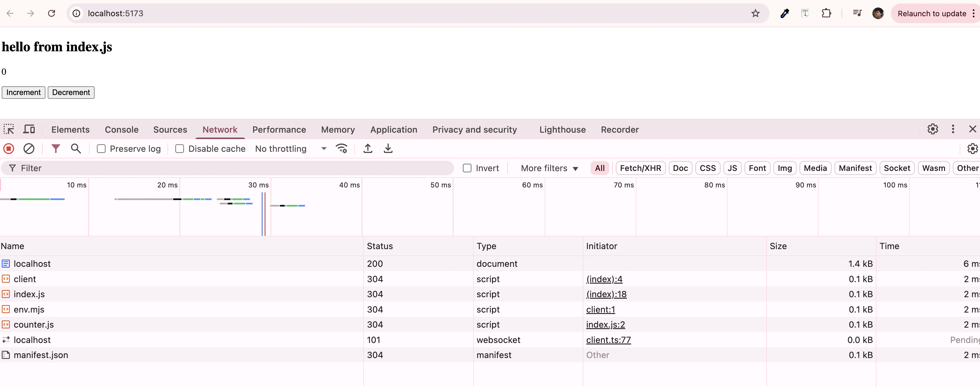This screenshot has height=387, width=980.
Task: Enable the Preserve log checkbox
Action: pyautogui.click(x=101, y=149)
